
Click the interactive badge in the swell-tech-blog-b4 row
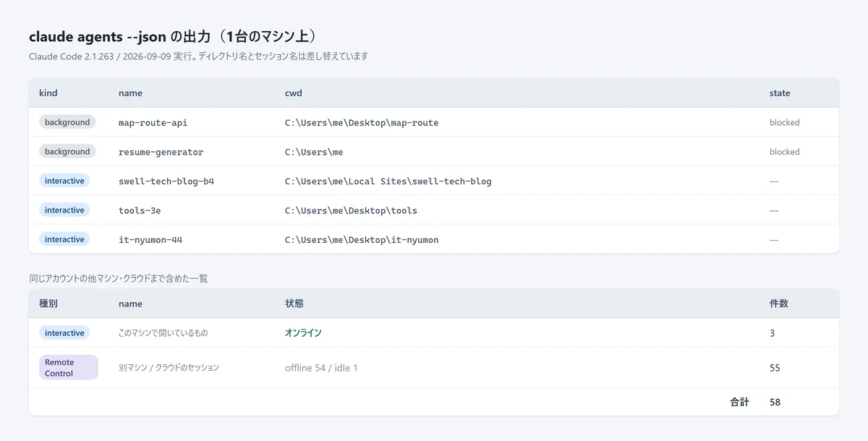64,181
